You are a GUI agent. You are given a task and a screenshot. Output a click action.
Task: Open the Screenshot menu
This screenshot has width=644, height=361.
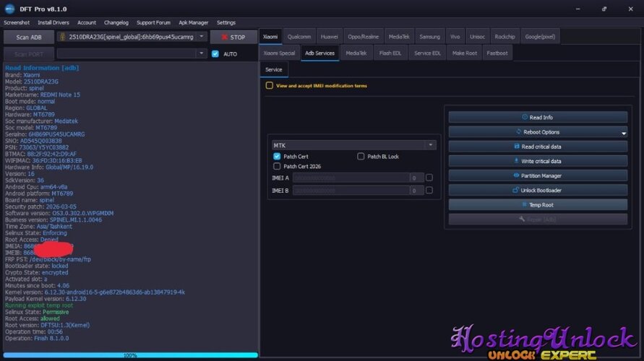tap(17, 22)
